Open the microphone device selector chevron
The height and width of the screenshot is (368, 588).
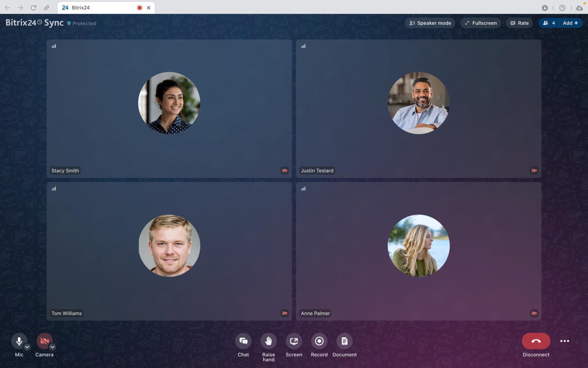(x=27, y=347)
